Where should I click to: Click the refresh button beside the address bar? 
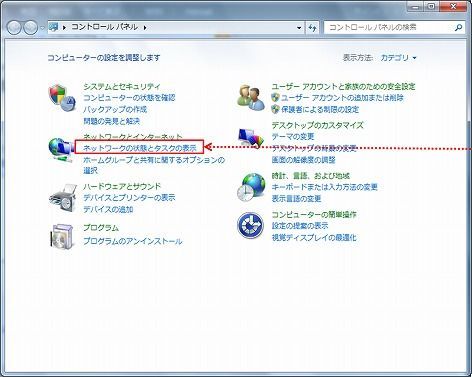312,28
